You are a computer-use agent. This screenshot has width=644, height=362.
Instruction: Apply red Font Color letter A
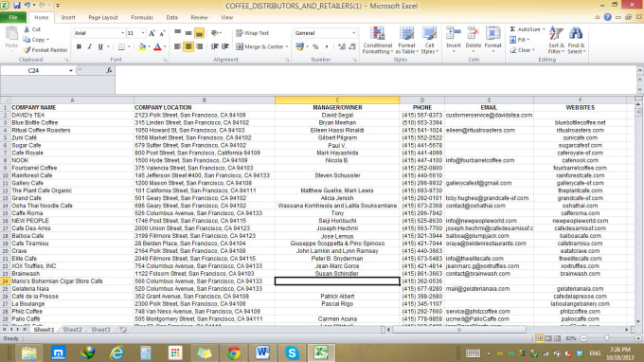(x=157, y=46)
